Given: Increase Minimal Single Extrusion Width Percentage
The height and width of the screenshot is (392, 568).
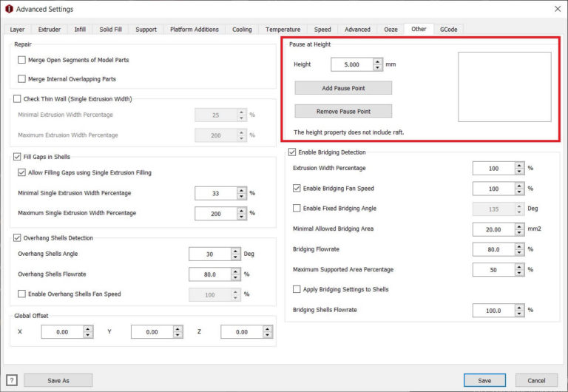Looking at the screenshot, I should coord(242,190).
